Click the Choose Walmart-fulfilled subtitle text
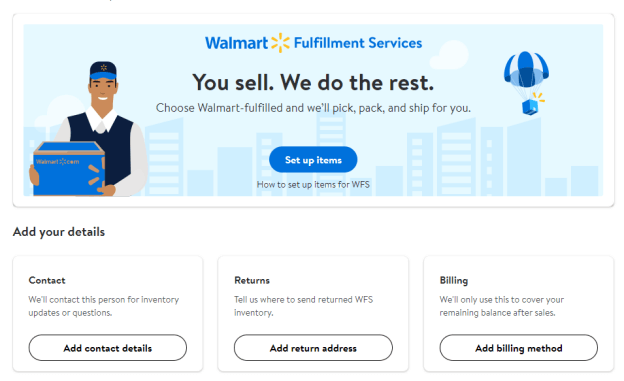624x381 pixels. click(x=313, y=108)
